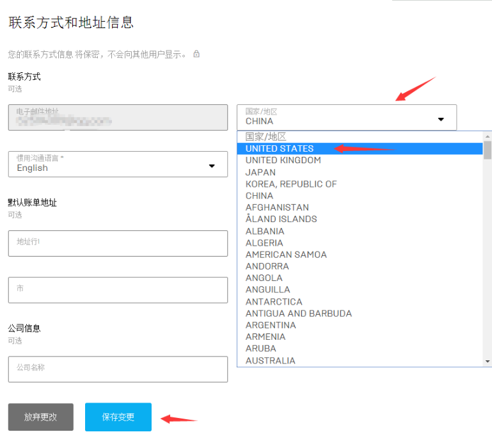Focus the 地址行1 address line field

(x=118, y=243)
